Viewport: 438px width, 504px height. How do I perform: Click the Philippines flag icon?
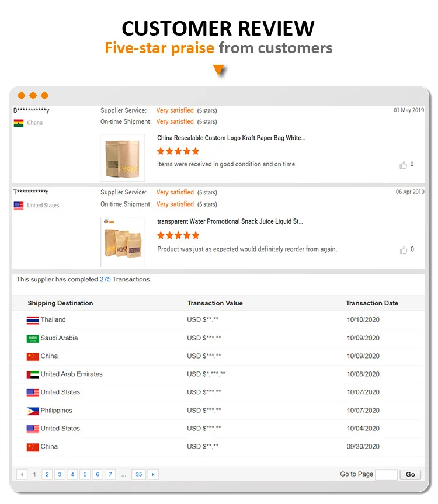(33, 411)
